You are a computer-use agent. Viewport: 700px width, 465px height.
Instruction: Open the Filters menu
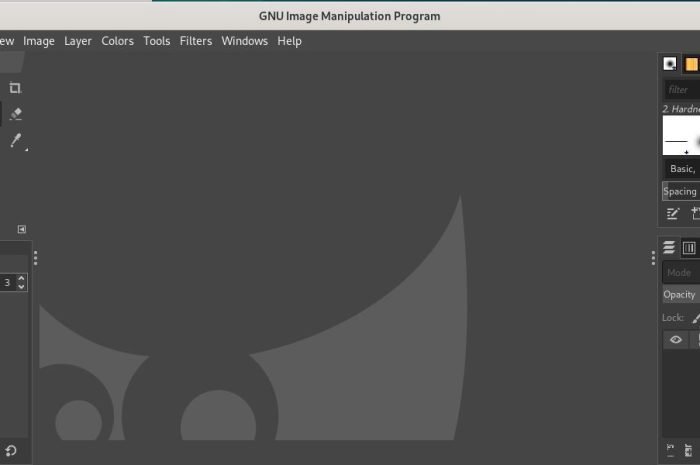point(196,41)
